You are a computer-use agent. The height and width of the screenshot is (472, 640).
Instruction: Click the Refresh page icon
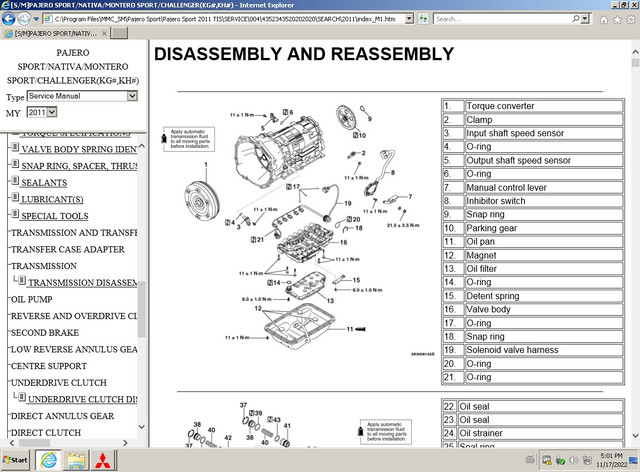pyautogui.click(x=423, y=19)
